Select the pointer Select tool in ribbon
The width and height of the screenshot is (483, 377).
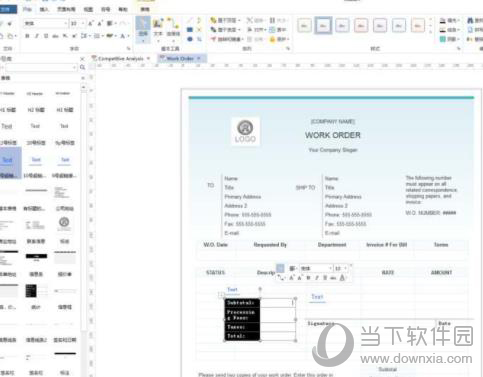[143, 29]
